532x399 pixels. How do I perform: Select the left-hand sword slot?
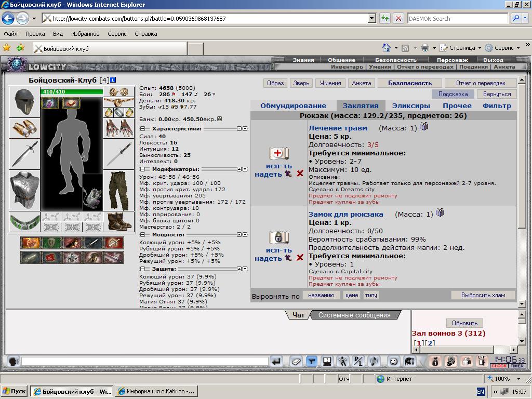(x=24, y=154)
